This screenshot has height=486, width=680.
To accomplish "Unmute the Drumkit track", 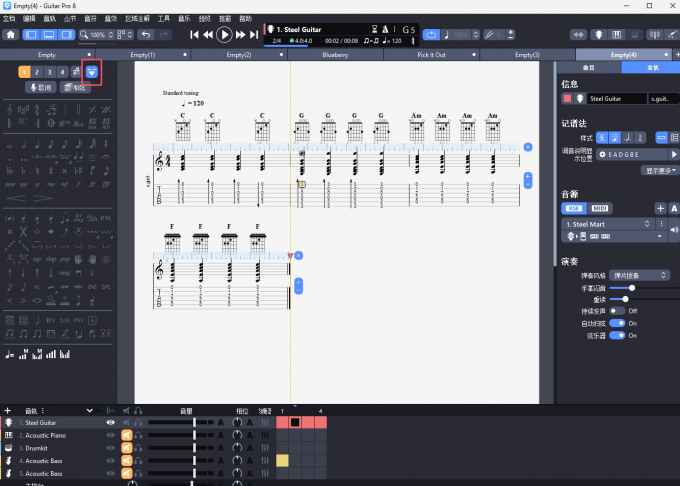I will pyautogui.click(x=127, y=448).
